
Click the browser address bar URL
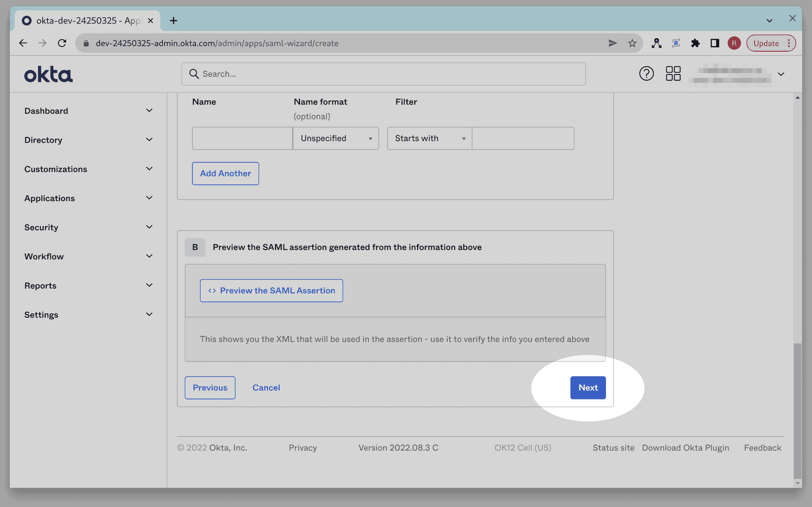click(217, 43)
